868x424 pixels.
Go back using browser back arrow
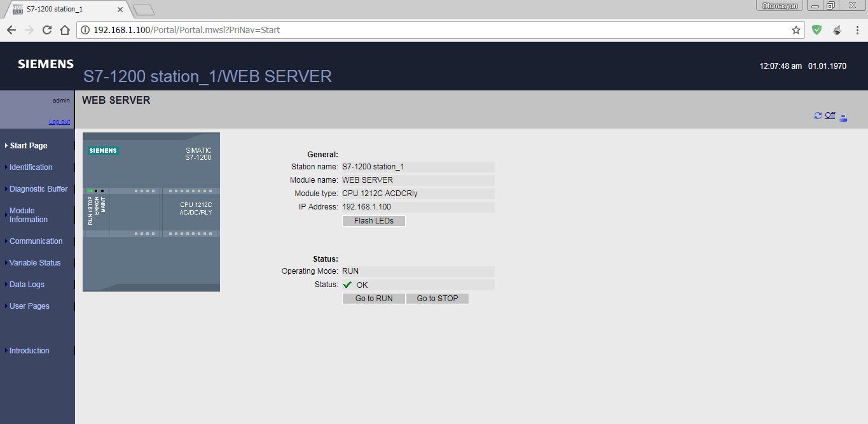[11, 30]
